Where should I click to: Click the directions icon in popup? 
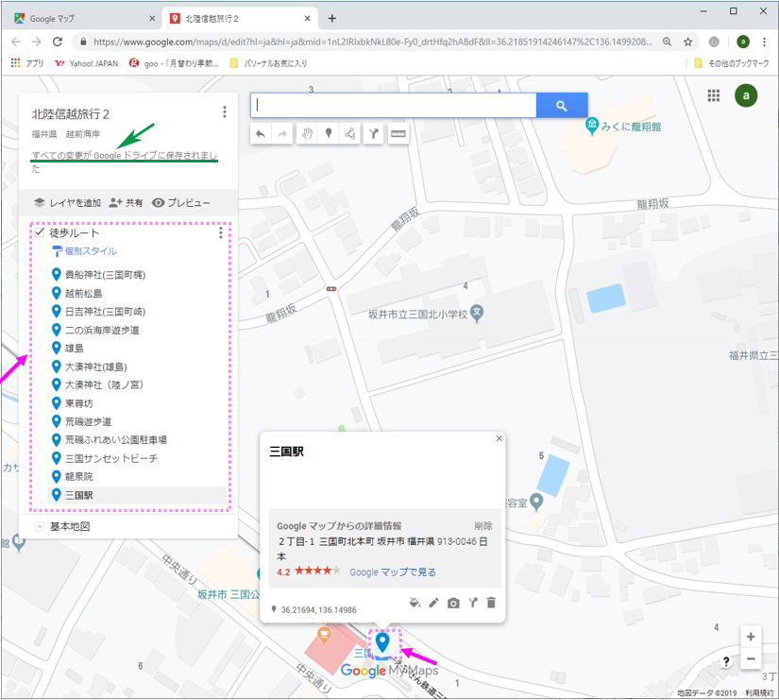[x=472, y=603]
